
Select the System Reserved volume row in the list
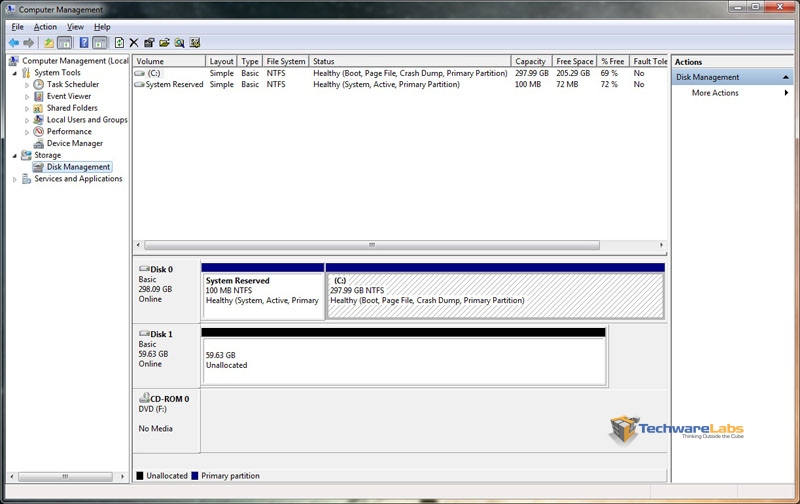pos(174,85)
